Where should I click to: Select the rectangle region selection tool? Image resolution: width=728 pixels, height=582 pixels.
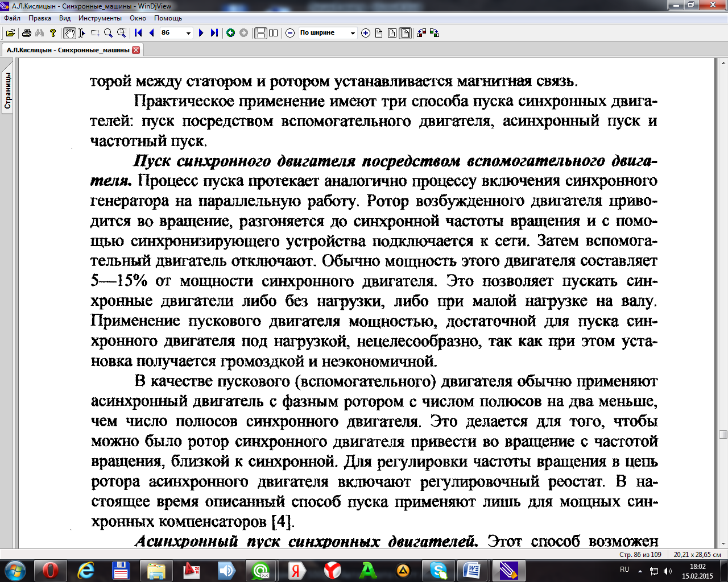95,33
